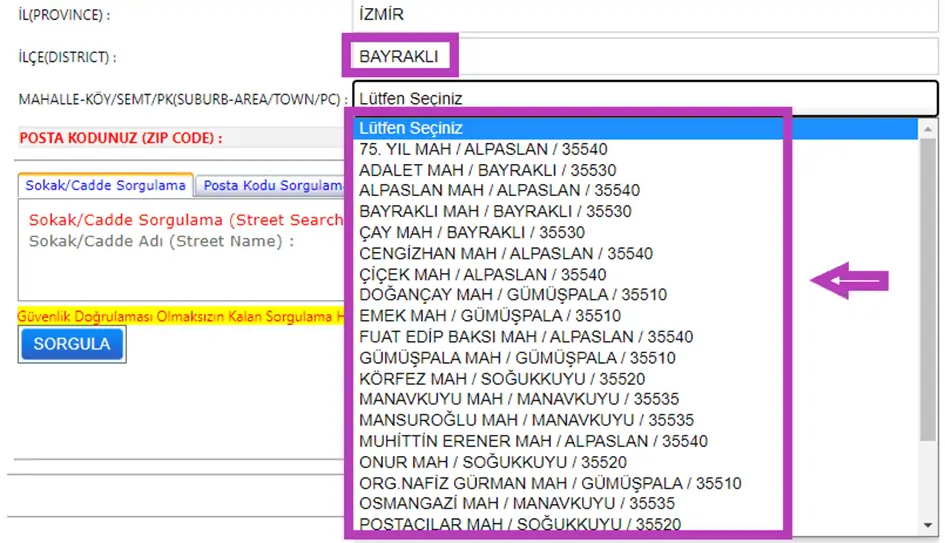
Task: Click the SORGULA button
Action: [71, 344]
